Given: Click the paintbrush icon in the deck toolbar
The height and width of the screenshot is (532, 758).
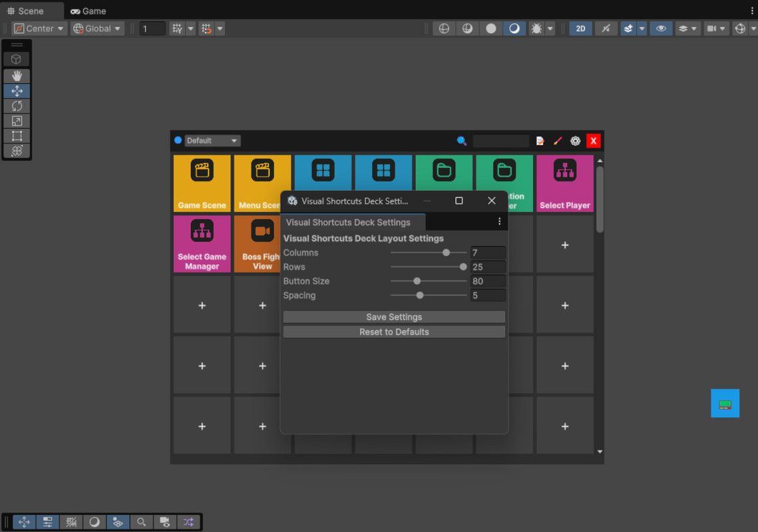Looking at the screenshot, I should (558, 140).
